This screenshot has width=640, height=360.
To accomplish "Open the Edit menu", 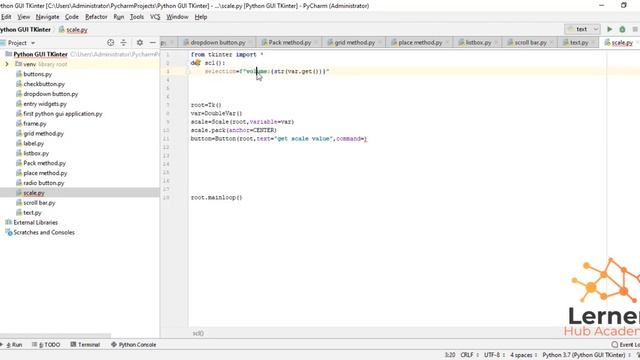I will [6, 17].
